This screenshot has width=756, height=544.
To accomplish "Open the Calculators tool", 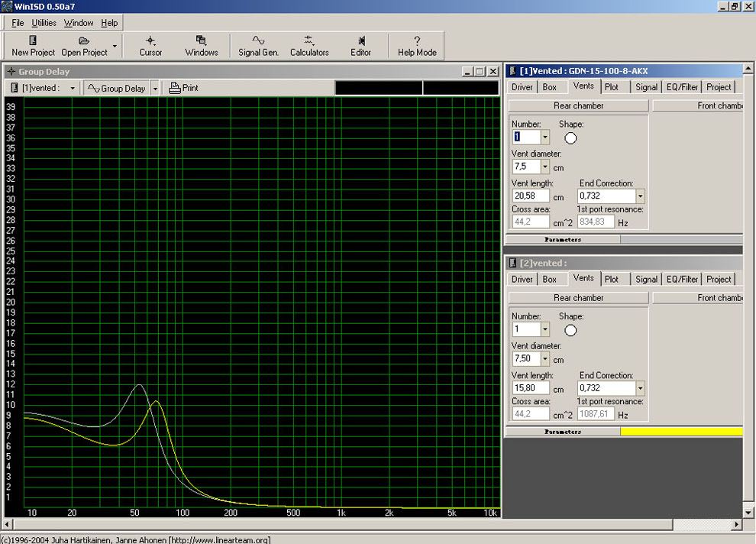I will tap(309, 40).
